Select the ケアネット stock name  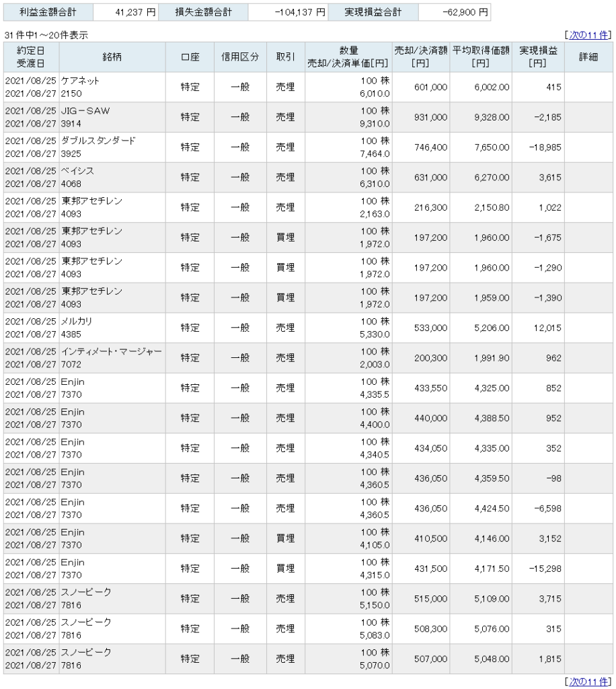coord(80,81)
